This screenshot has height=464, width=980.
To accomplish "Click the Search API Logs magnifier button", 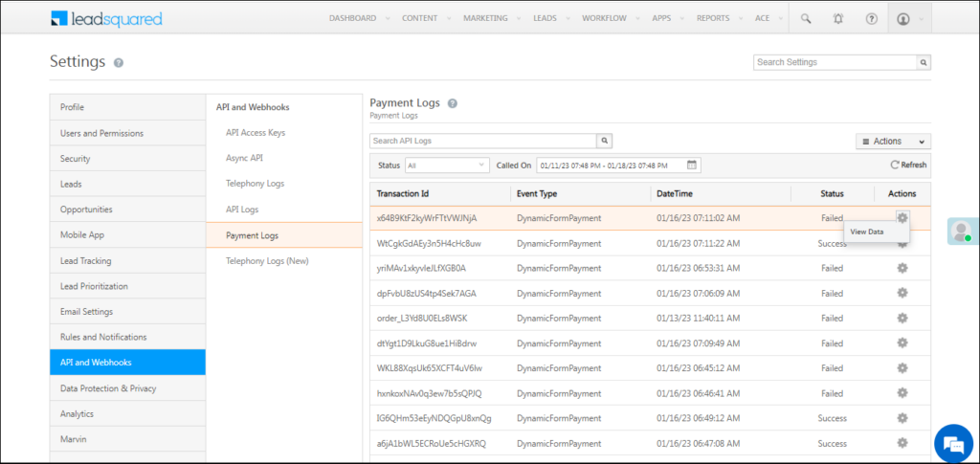I will pyautogui.click(x=605, y=141).
